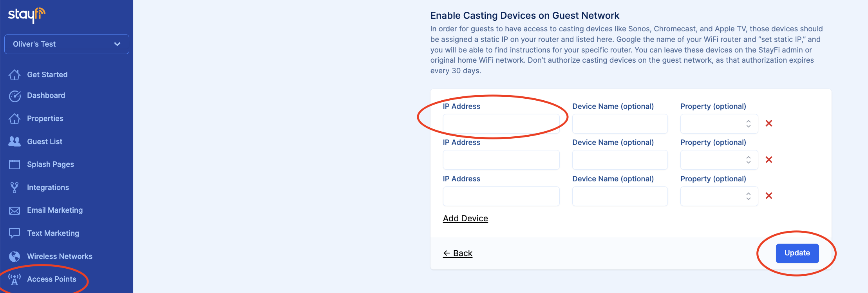Click the Splash Pages window icon

click(x=14, y=165)
